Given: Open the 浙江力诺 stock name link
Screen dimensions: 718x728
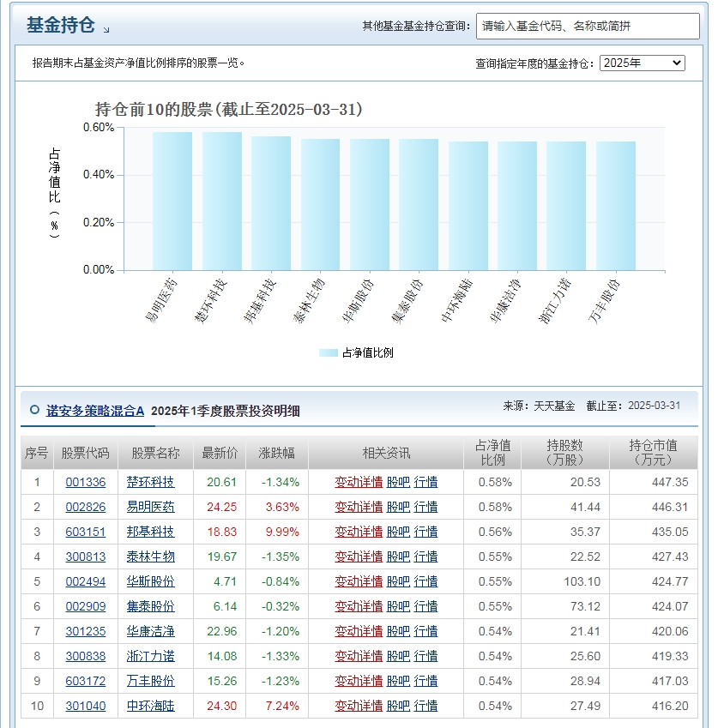Looking at the screenshot, I should point(150,656).
